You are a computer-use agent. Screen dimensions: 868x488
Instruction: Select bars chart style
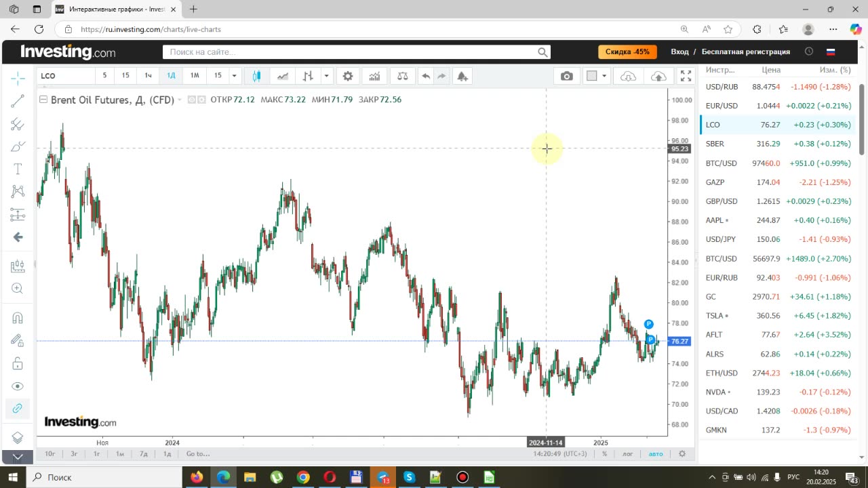pos(308,76)
